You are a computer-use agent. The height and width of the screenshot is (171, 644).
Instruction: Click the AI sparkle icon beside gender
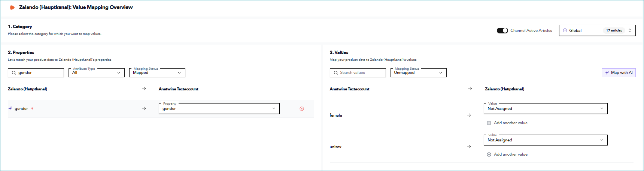[x=10, y=108]
